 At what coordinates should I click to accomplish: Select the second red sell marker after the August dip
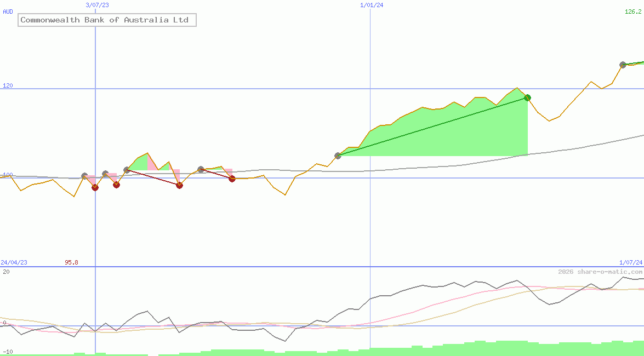tap(116, 185)
